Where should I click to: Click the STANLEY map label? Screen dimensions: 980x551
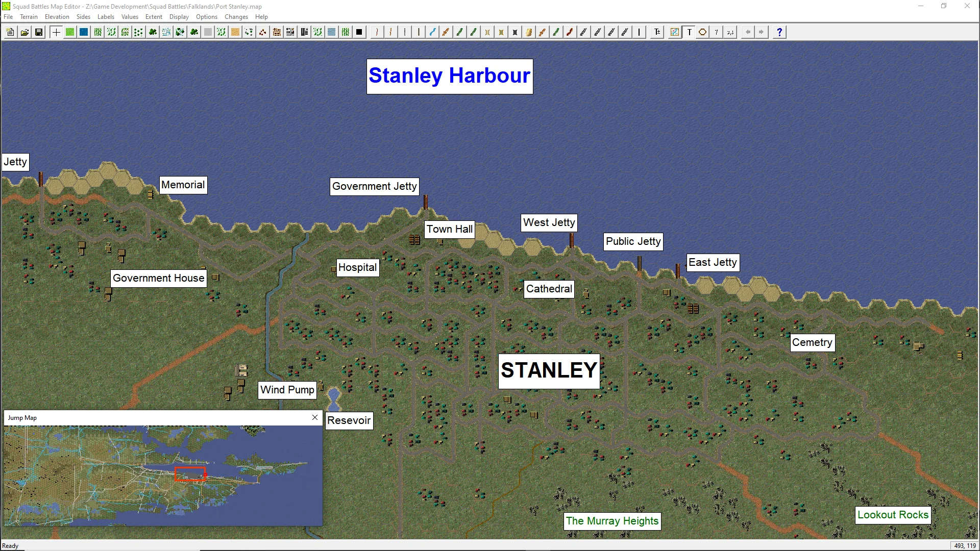[549, 371]
